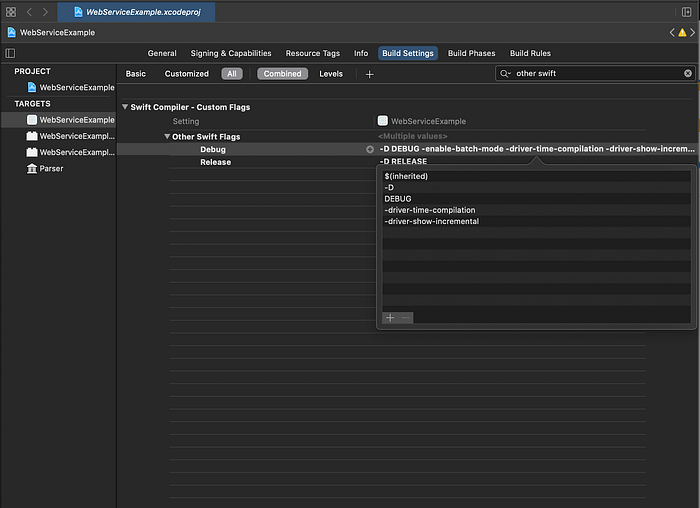Click the TARGETS section header

click(x=32, y=104)
